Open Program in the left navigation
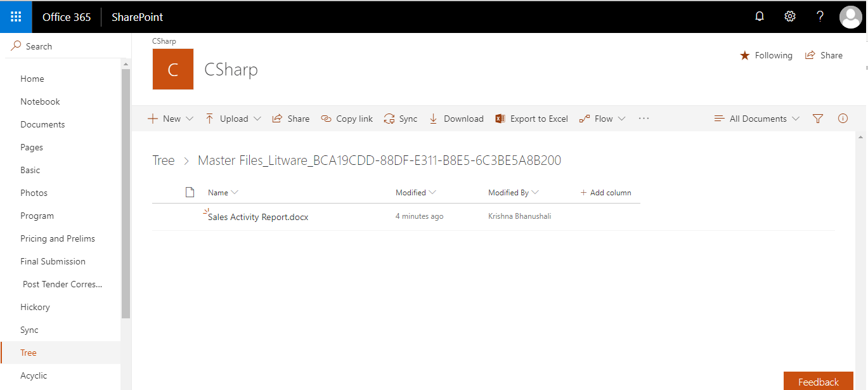Screen dimensions: 868x390 (x=37, y=216)
